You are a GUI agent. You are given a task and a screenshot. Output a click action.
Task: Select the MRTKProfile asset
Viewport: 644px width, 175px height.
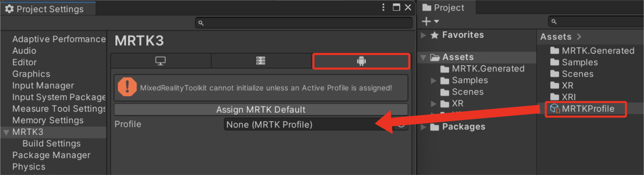588,109
